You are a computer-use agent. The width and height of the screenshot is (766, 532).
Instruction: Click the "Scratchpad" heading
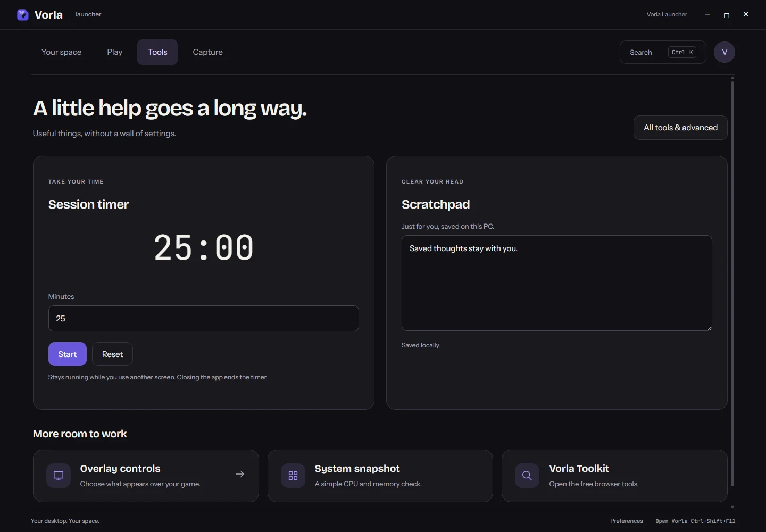pos(436,204)
